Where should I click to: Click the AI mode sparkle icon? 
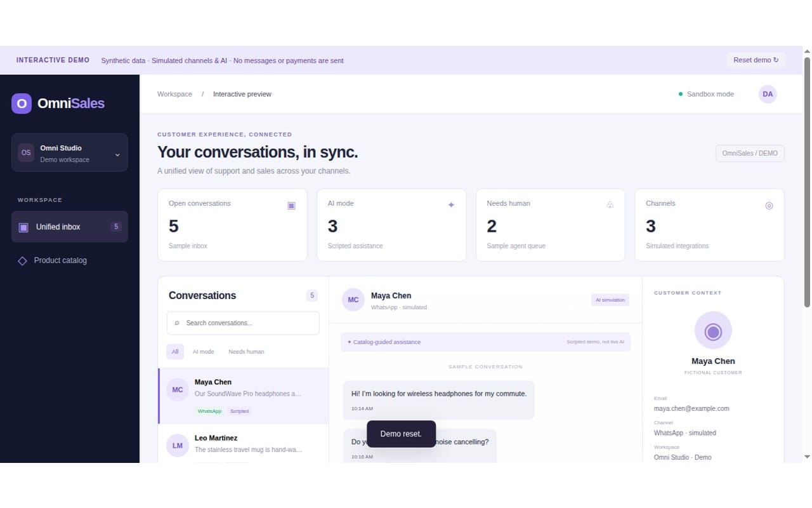click(x=451, y=205)
